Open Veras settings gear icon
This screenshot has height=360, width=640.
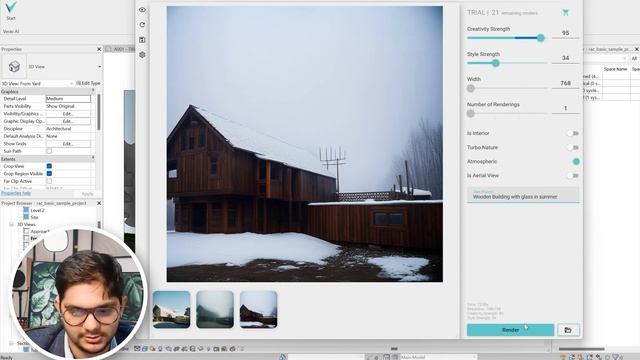click(x=142, y=55)
